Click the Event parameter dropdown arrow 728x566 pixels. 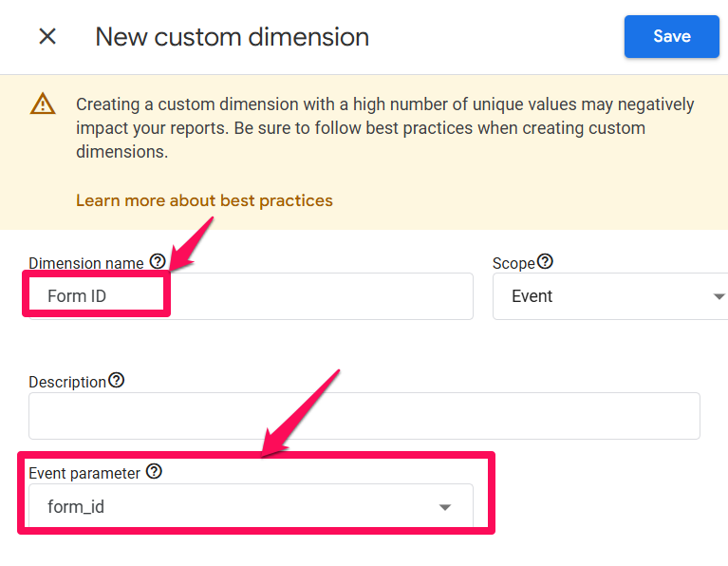[x=445, y=507]
